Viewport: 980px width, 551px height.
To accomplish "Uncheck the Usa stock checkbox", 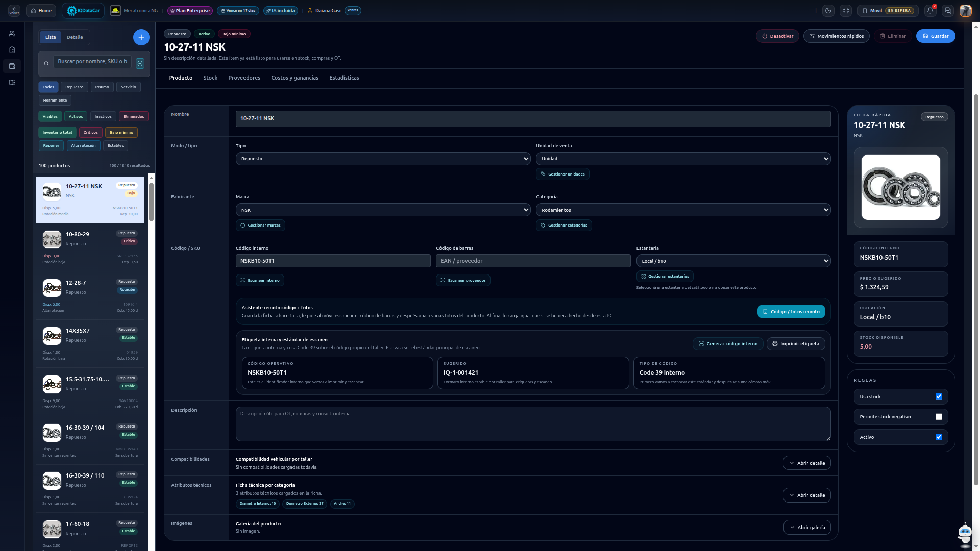I will coord(939,396).
